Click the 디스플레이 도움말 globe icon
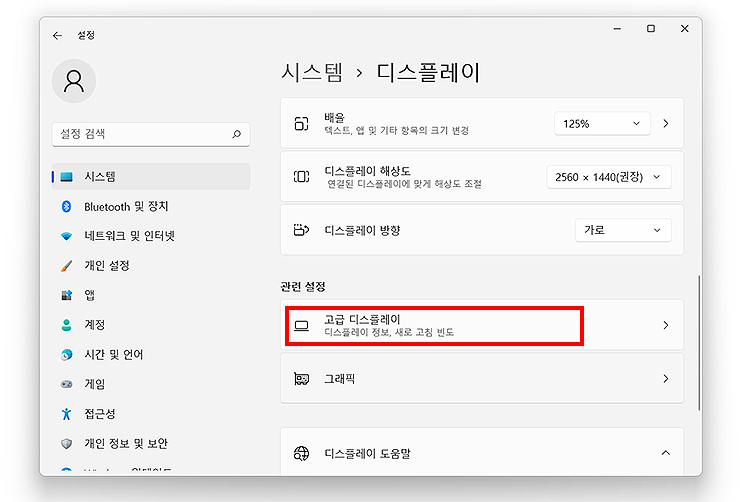740x502 pixels. pyautogui.click(x=302, y=453)
